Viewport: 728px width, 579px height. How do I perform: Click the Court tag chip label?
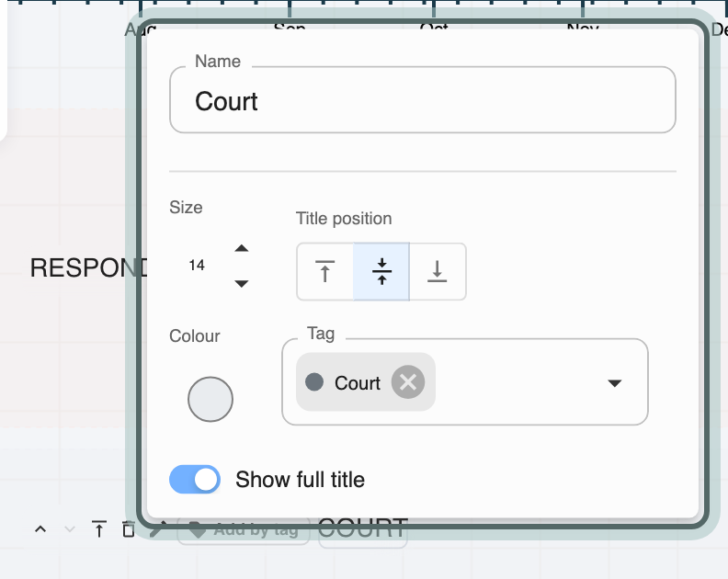(x=358, y=383)
